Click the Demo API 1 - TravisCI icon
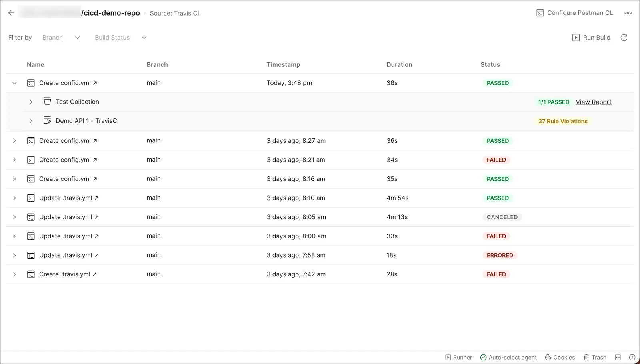The width and height of the screenshot is (640, 364). pyautogui.click(x=47, y=121)
